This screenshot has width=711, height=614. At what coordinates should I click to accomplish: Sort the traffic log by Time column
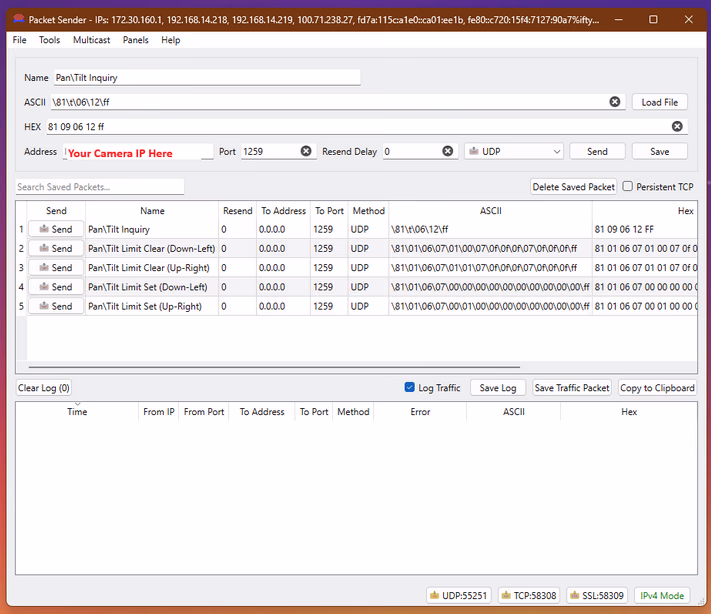coord(77,411)
